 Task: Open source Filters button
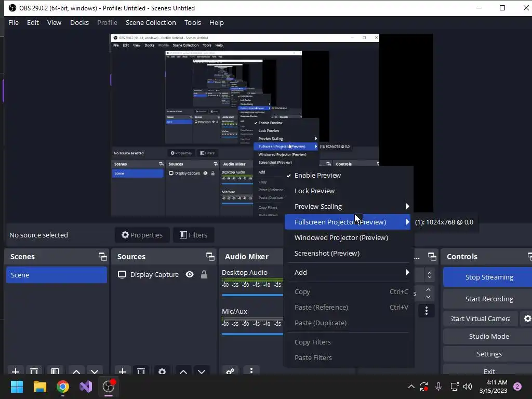[x=193, y=235]
